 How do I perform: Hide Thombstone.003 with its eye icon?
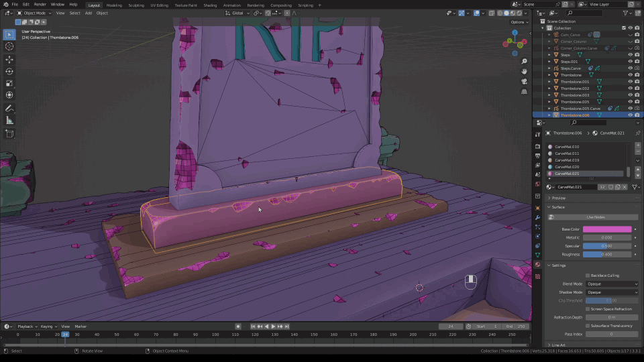630,95
